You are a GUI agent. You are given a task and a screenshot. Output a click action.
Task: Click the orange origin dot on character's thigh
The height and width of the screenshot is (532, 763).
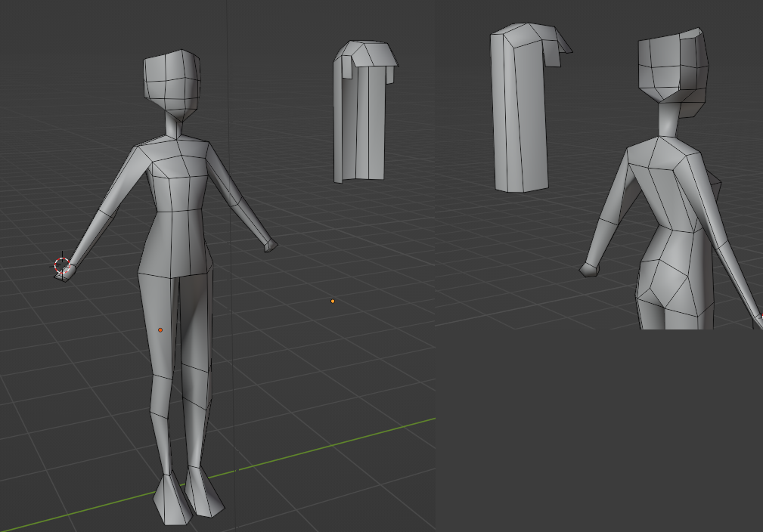[x=160, y=330]
